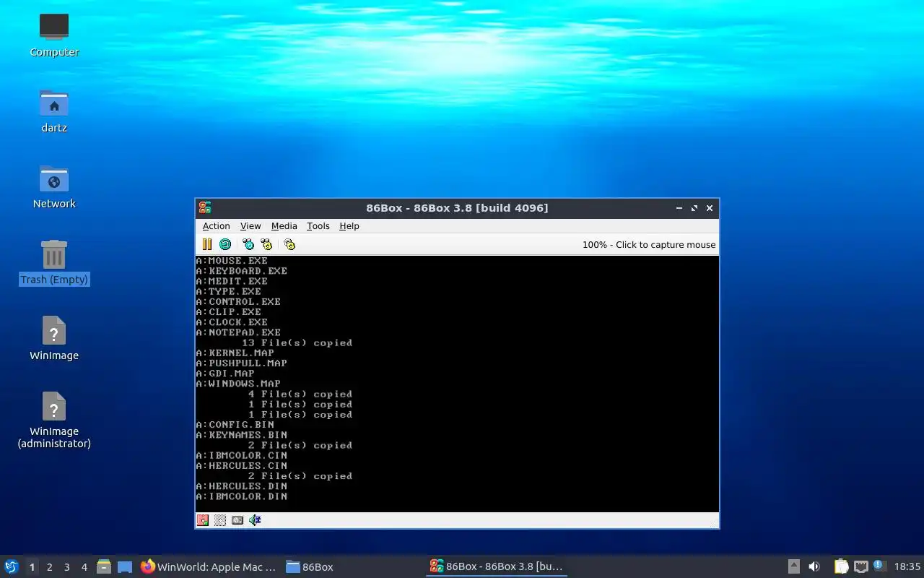The width and height of the screenshot is (924, 578).
Task: Click the '4 File(s) copied' line
Action: click(300, 394)
